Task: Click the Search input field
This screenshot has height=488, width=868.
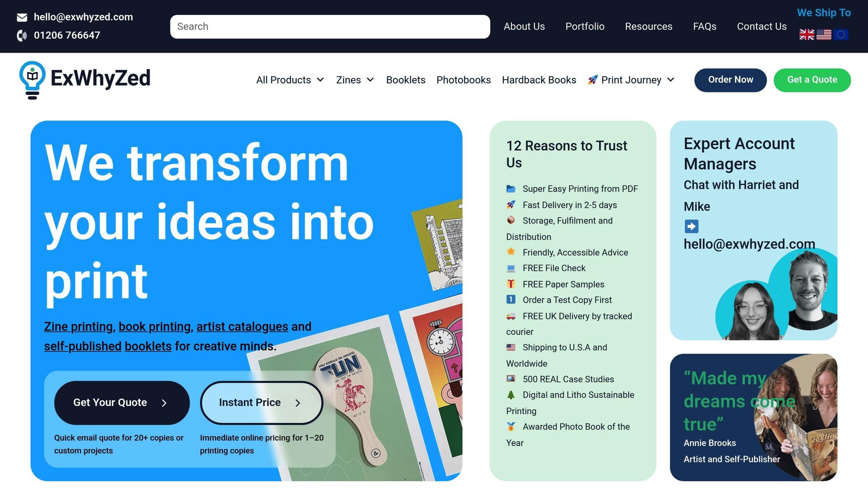Action: pyautogui.click(x=330, y=27)
